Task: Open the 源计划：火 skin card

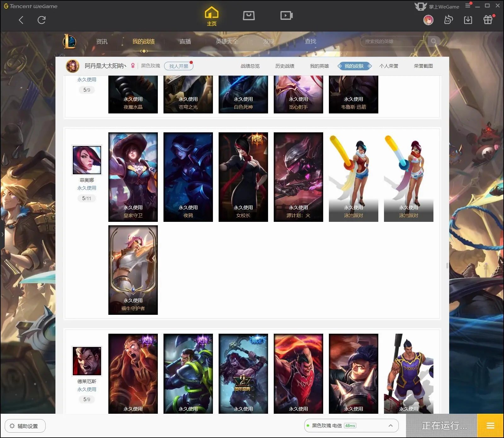Action: 298,177
